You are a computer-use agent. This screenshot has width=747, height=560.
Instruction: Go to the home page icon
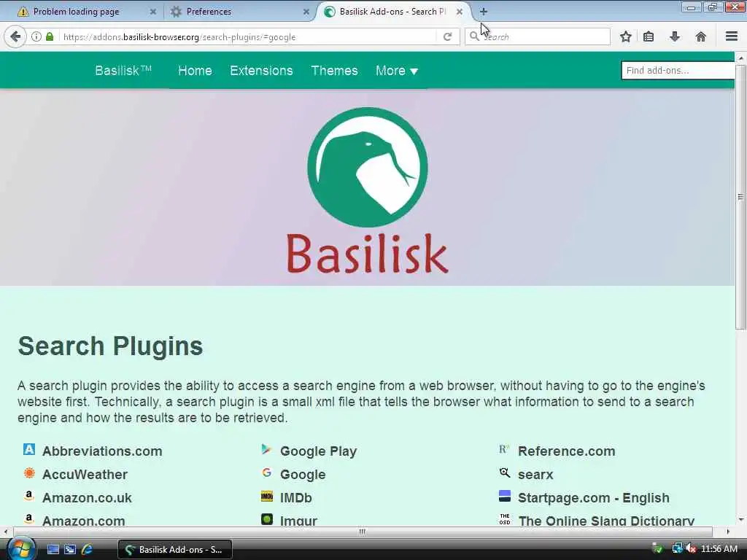point(701,36)
